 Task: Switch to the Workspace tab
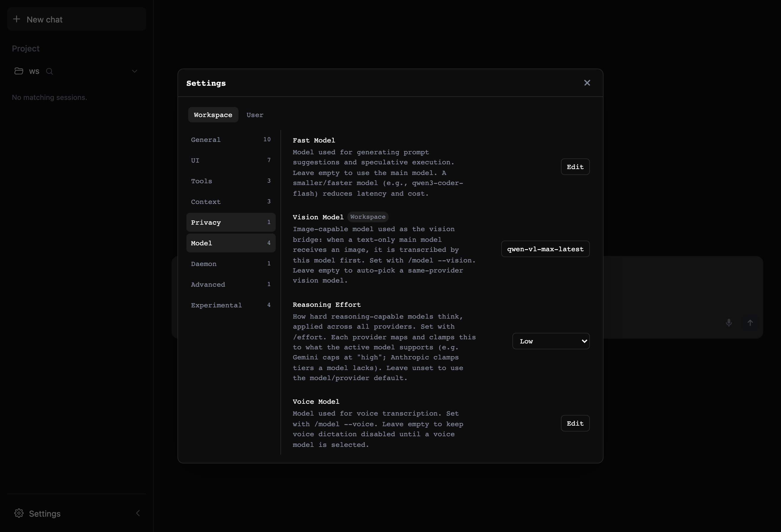click(213, 115)
